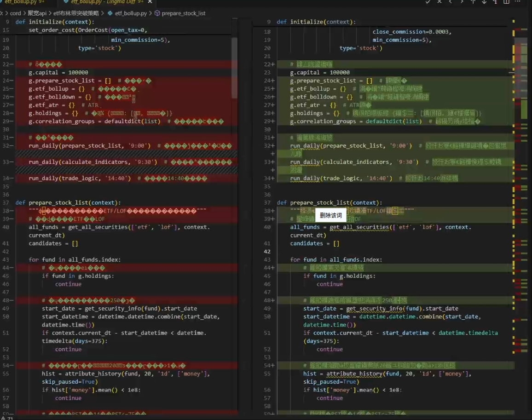Click close_commission=0.0003 in the right pane

coord(412,32)
